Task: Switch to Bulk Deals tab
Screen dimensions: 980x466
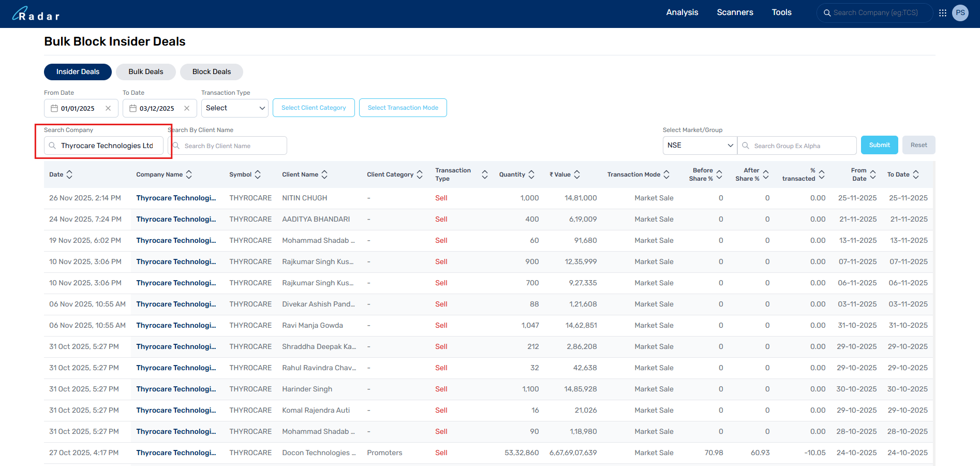Action: pos(146,72)
